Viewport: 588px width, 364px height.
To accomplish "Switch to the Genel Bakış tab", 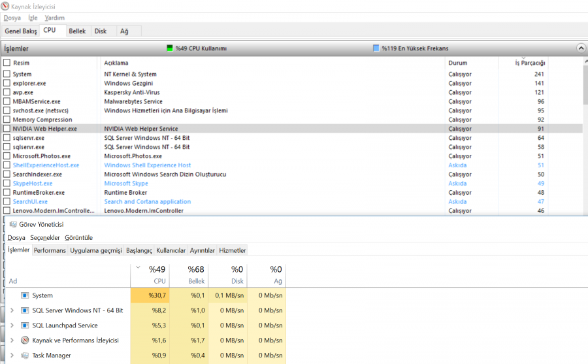I will click(x=21, y=31).
